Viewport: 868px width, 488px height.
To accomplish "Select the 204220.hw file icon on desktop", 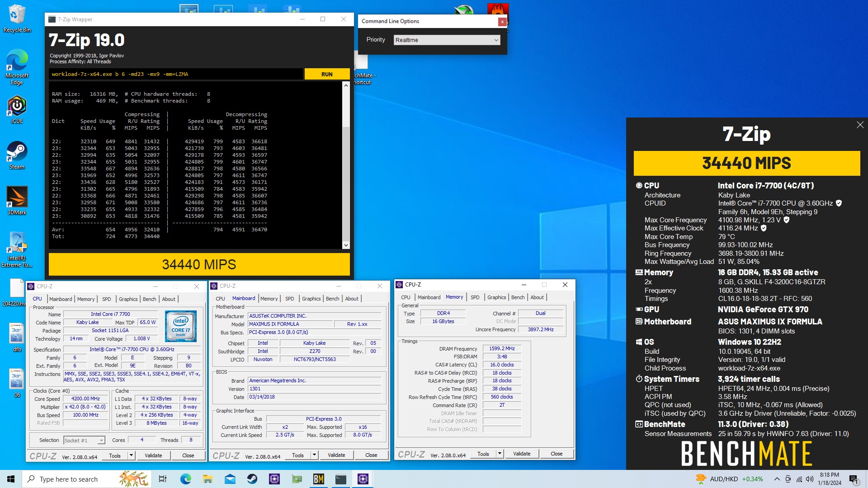I will (x=17, y=292).
